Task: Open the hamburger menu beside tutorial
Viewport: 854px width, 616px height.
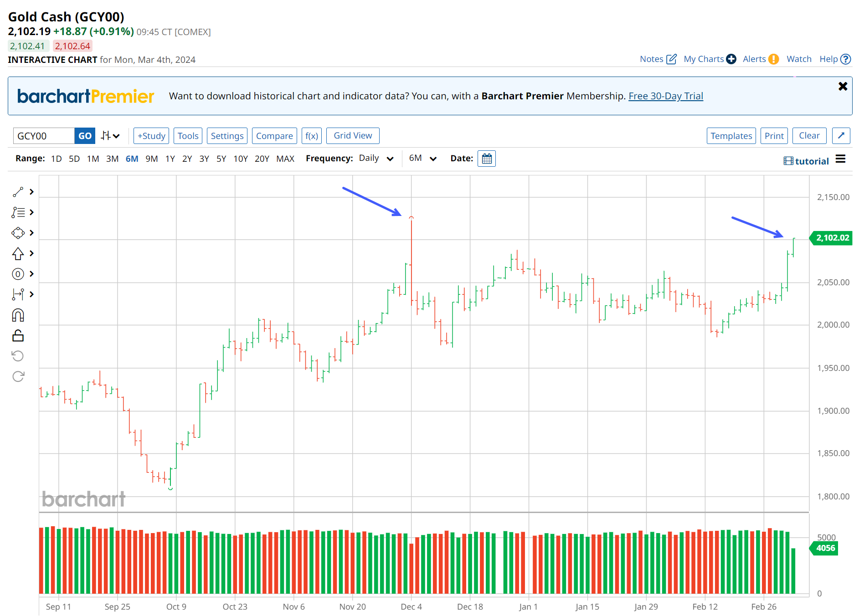Action: (840, 159)
